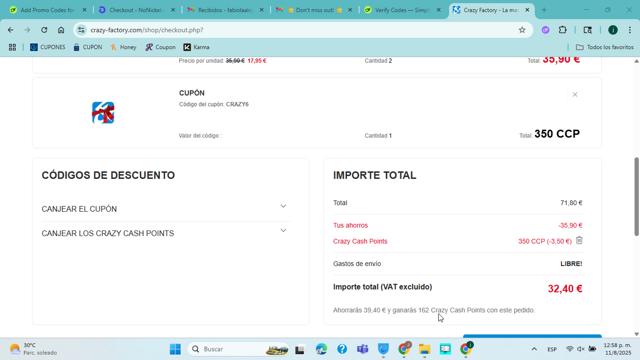Screen dimensions: 640x360
Task: Switch to Add Promo Codes tab
Action: (x=48, y=10)
